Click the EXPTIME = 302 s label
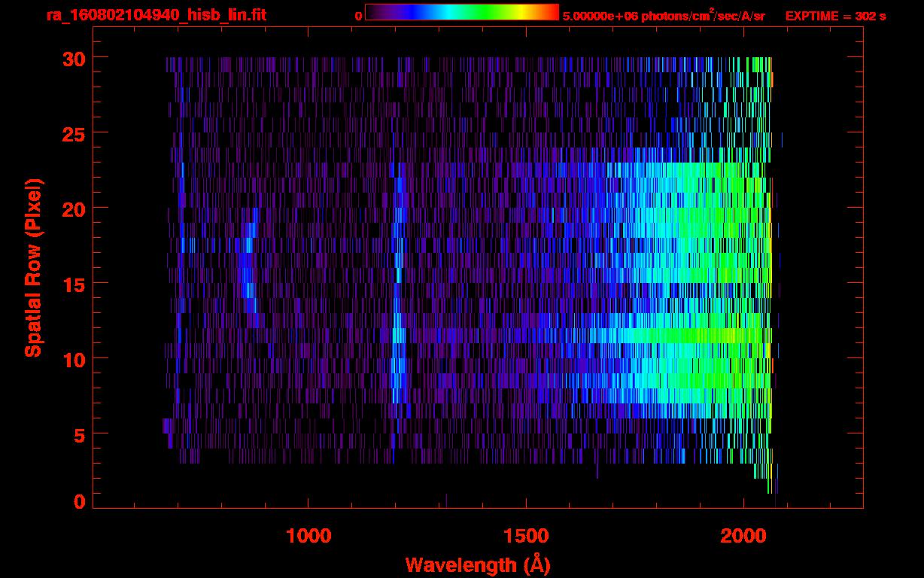 click(835, 16)
